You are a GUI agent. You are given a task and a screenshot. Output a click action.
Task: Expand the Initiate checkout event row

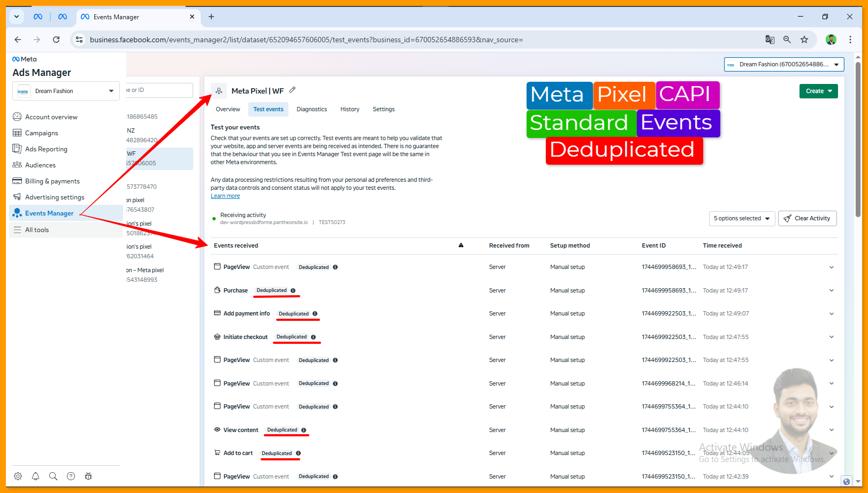(831, 337)
